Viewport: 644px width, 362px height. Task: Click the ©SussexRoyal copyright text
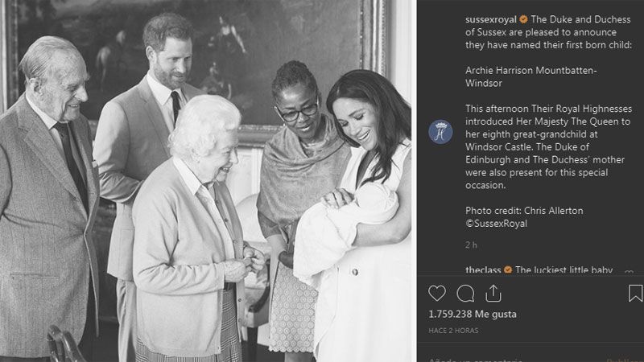click(x=496, y=224)
